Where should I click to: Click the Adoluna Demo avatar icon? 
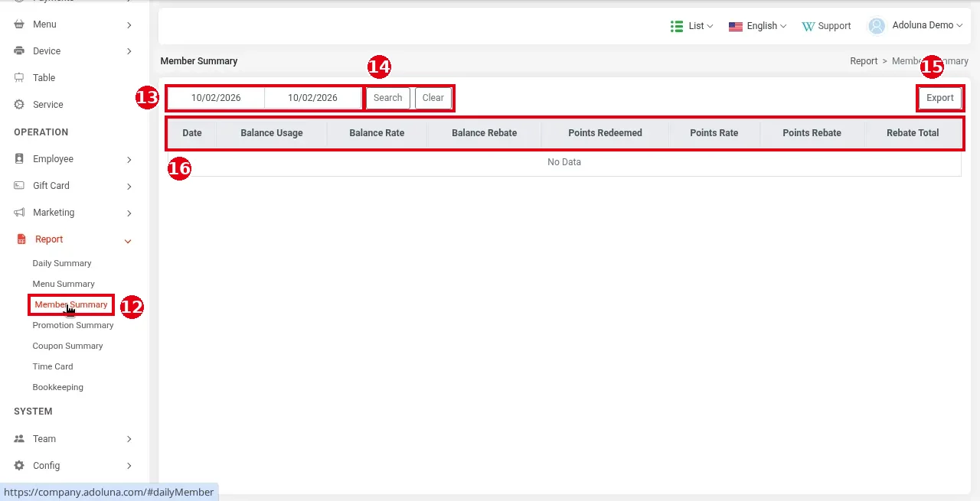tap(877, 26)
